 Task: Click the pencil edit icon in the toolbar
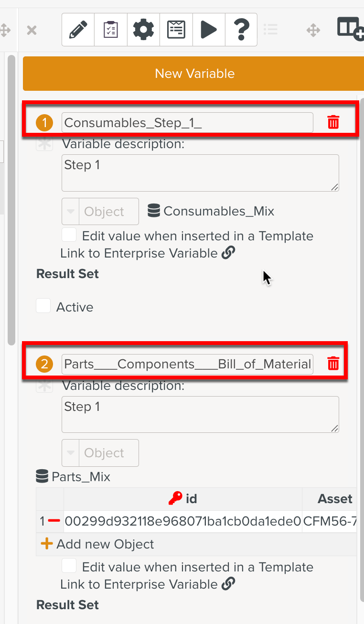[78, 30]
